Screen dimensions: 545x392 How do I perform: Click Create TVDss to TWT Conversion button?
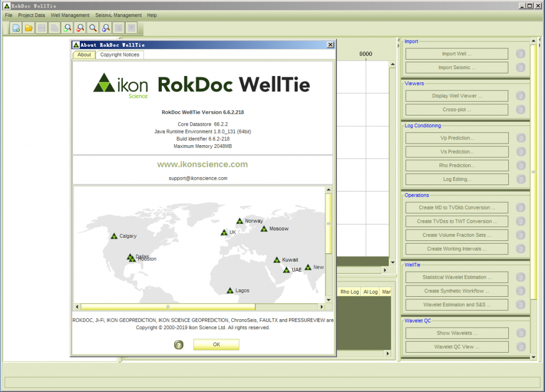click(457, 221)
